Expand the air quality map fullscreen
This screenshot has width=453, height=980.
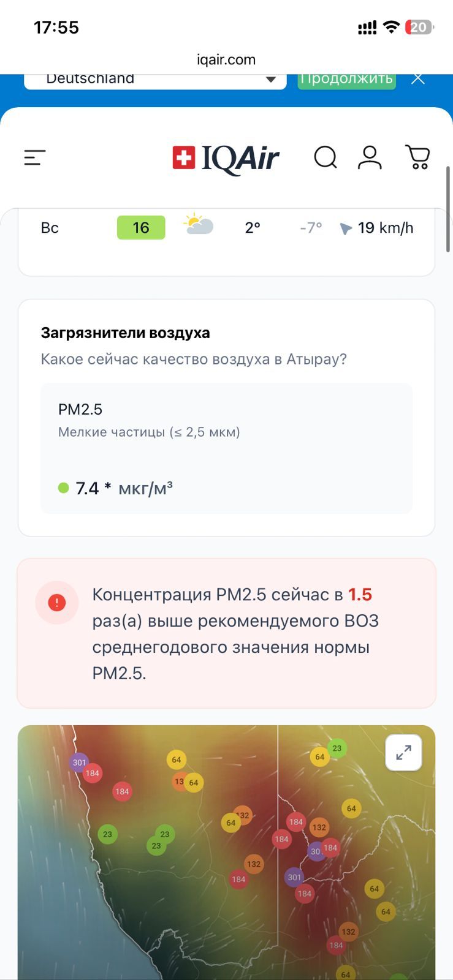pos(403,753)
